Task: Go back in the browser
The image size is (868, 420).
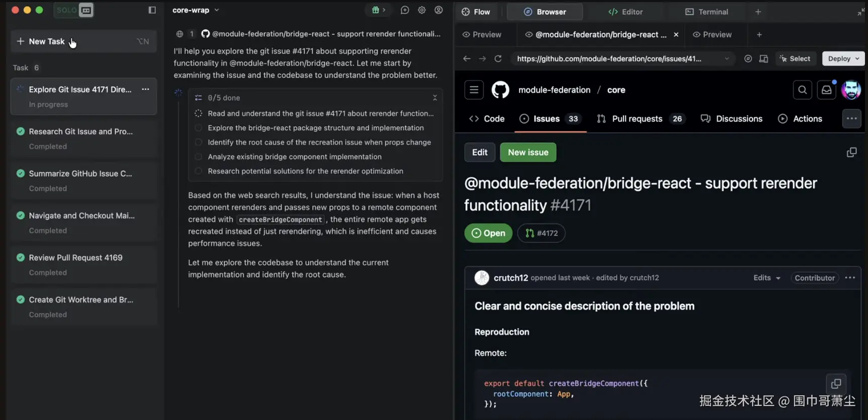Action: [467, 59]
